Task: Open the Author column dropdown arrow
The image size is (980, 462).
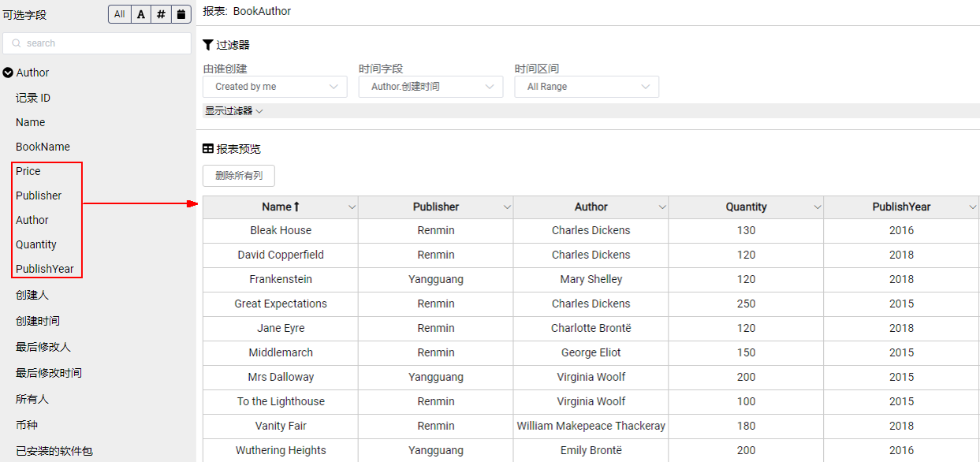Action: pyautogui.click(x=662, y=207)
